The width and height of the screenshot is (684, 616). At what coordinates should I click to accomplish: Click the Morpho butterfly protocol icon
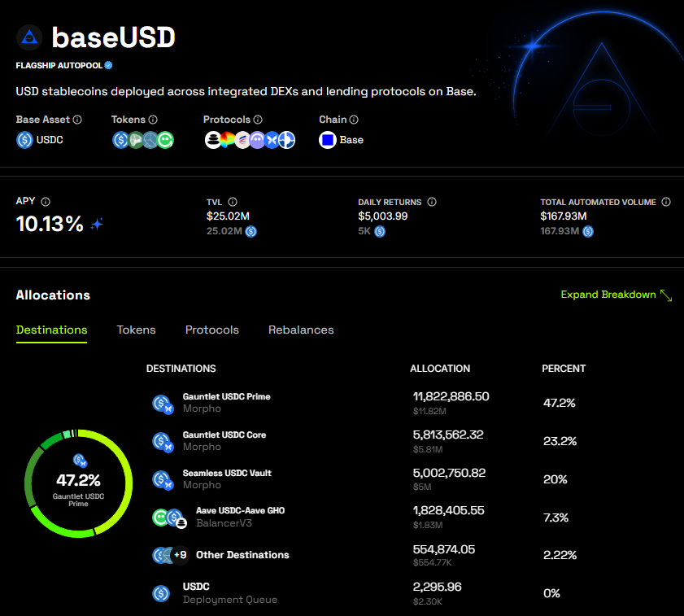272,140
